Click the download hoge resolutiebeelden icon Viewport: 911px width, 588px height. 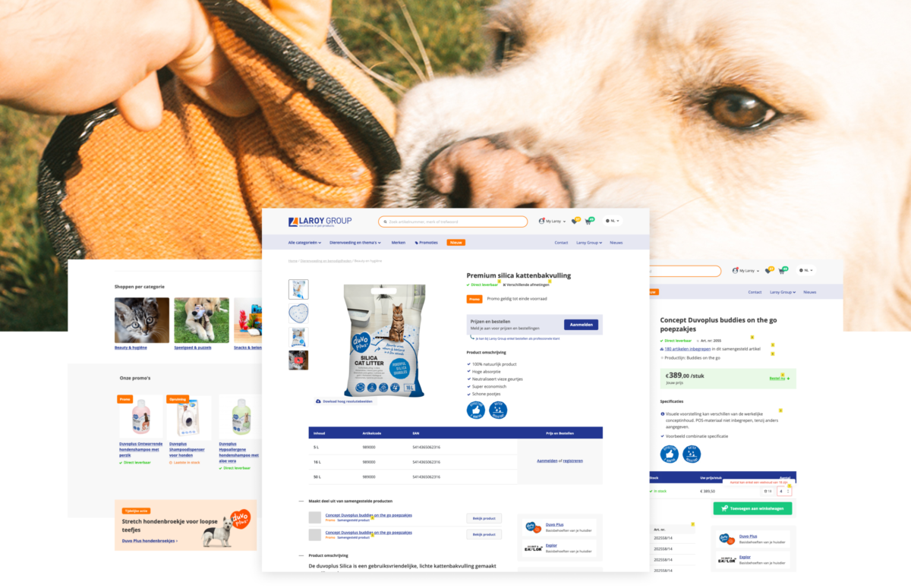[x=318, y=401]
